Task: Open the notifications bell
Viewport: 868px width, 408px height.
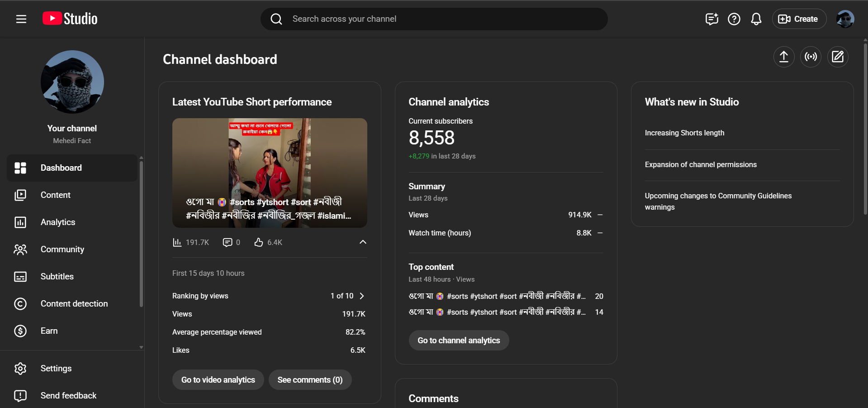Action: pos(756,19)
